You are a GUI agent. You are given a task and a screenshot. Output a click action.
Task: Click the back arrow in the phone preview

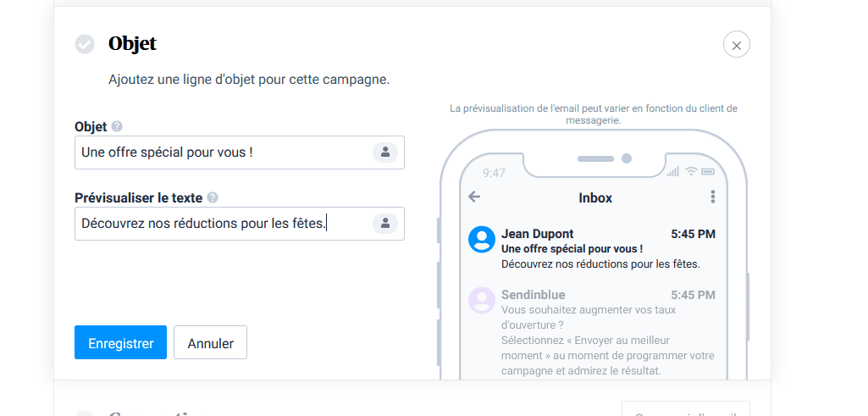474,197
